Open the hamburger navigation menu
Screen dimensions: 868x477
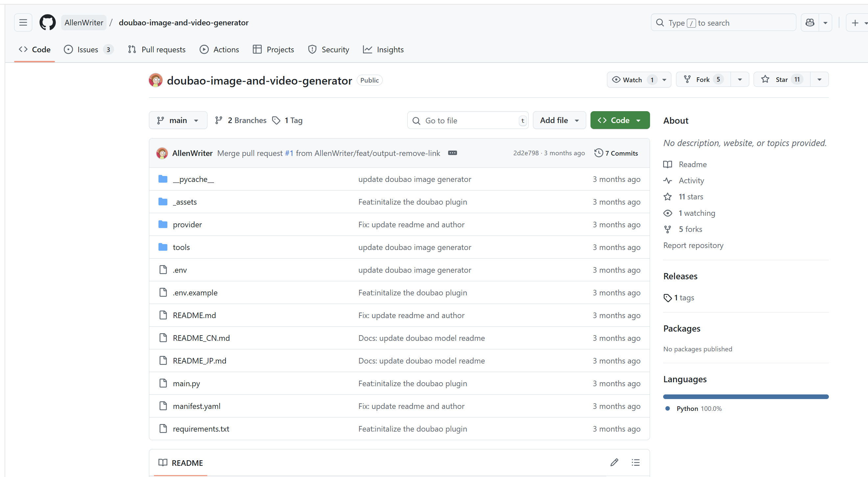coord(23,23)
